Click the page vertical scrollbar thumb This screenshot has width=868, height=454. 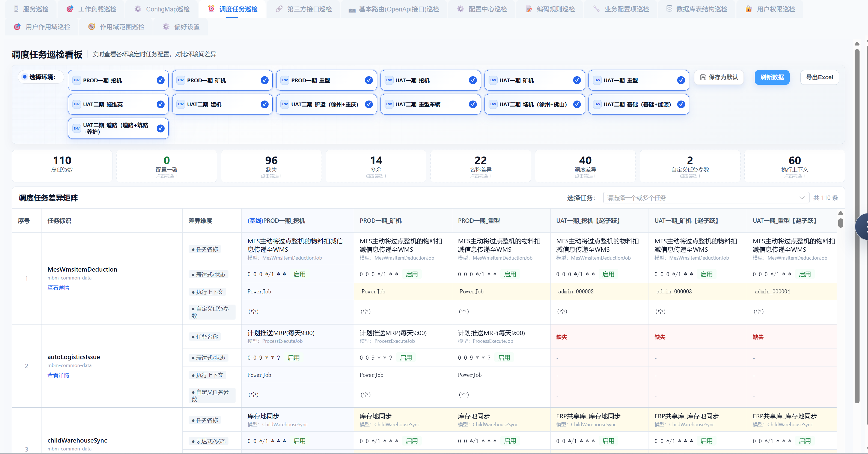coord(857,226)
